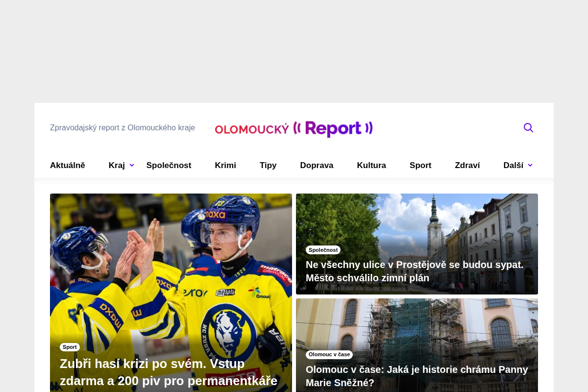The width and height of the screenshot is (588, 392).
Task: Expand the Další submenu chevron
Action: (530, 165)
